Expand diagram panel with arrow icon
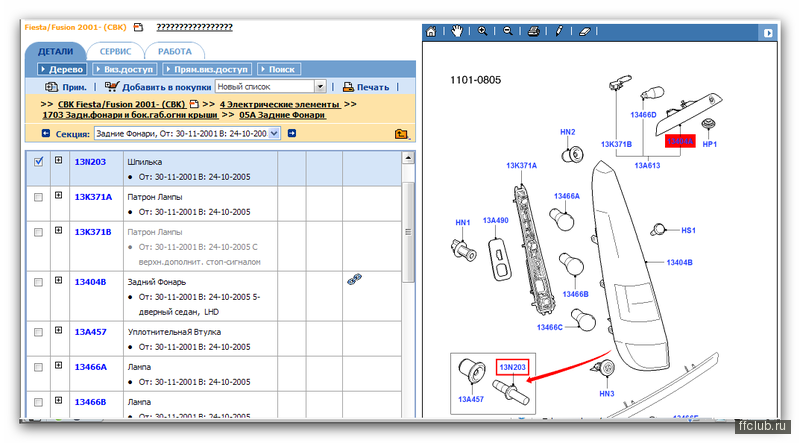The image size is (800, 443). [x=768, y=33]
